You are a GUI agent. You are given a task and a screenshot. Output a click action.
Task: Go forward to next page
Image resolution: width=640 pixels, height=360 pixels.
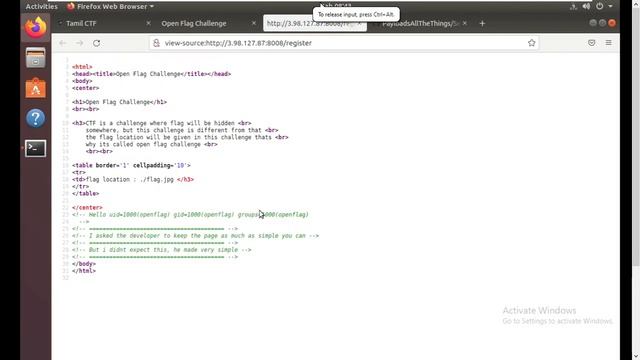[79, 43]
